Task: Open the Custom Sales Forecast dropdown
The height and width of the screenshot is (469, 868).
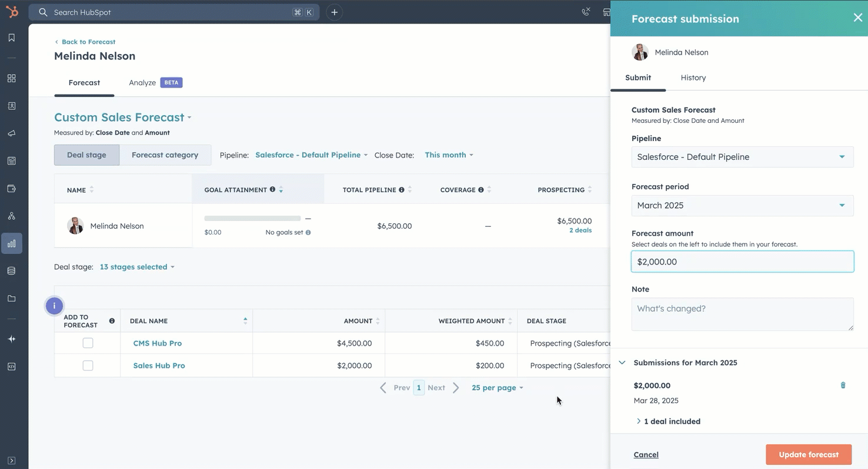Action: coord(123,118)
